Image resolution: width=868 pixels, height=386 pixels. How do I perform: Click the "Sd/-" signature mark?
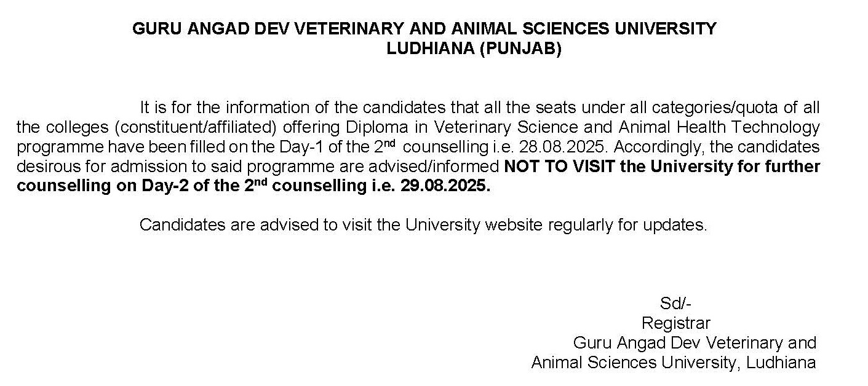click(676, 303)
